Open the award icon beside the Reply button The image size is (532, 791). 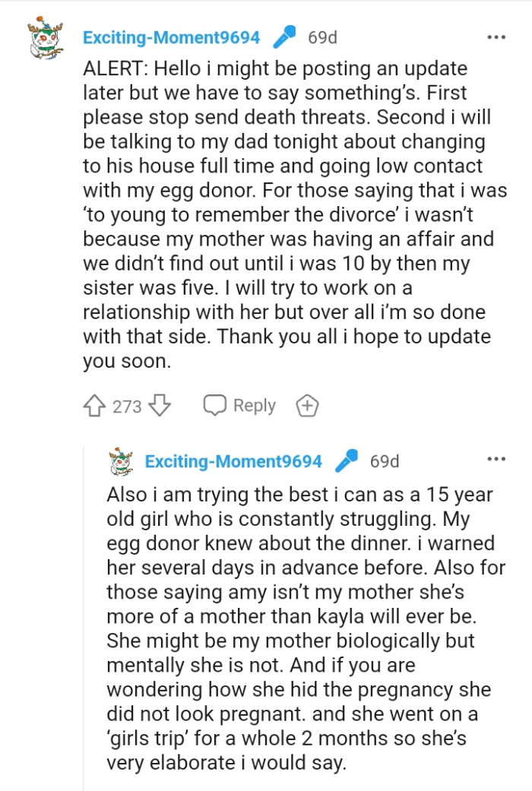(x=307, y=405)
